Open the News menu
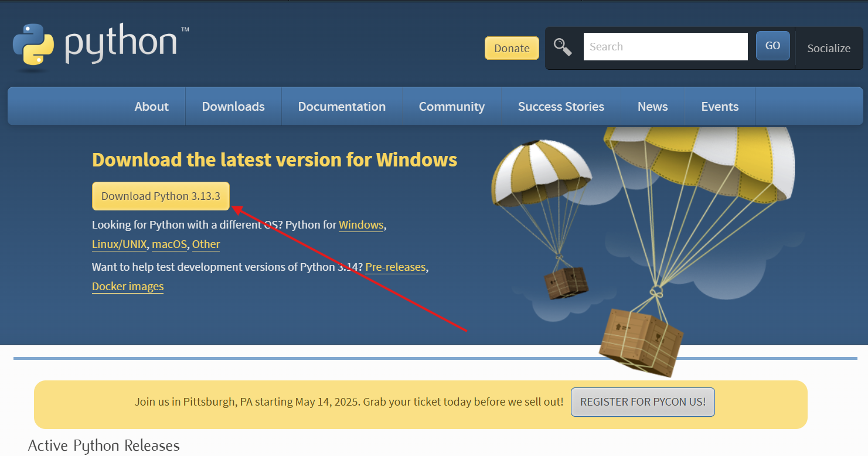The width and height of the screenshot is (868, 456). (x=652, y=106)
